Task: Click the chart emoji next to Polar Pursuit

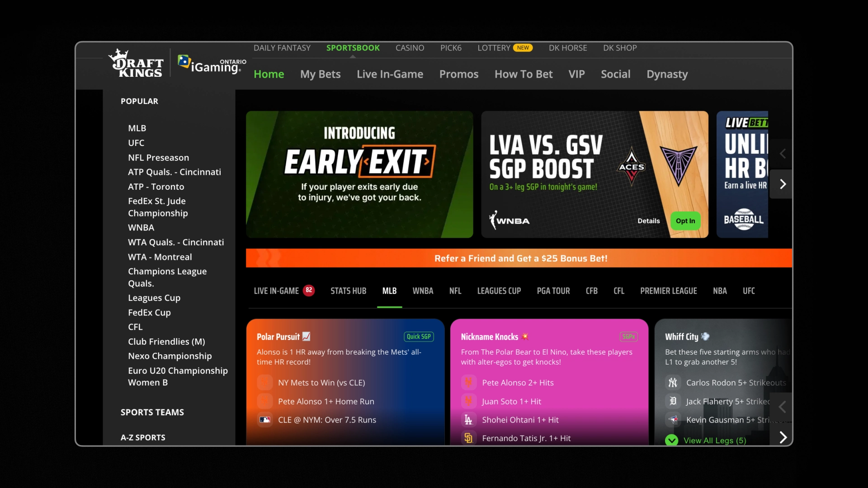Action: tap(307, 336)
